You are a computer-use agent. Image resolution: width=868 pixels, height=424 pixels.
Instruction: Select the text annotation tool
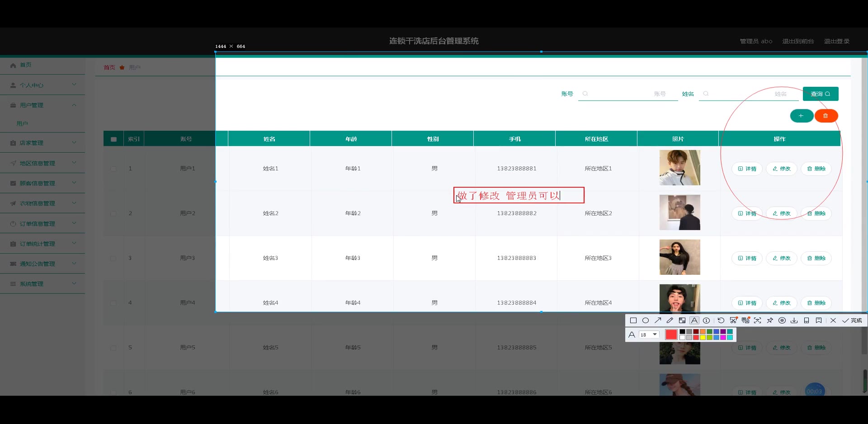click(694, 320)
